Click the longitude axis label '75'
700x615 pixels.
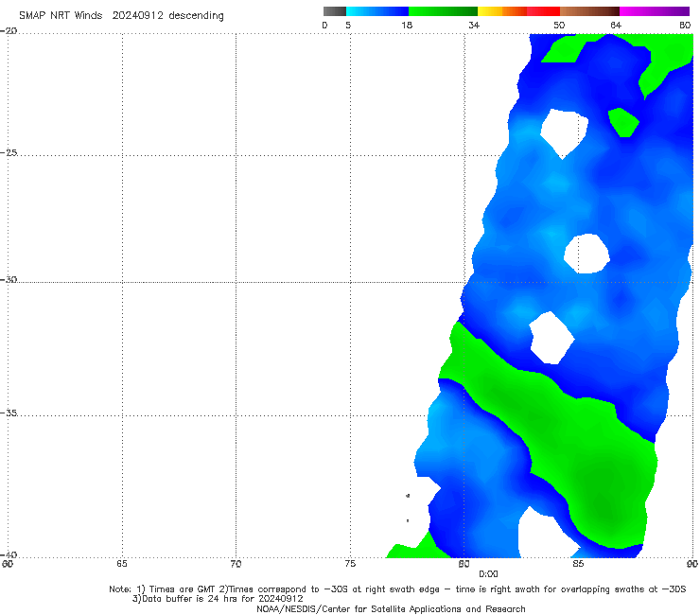(350, 564)
